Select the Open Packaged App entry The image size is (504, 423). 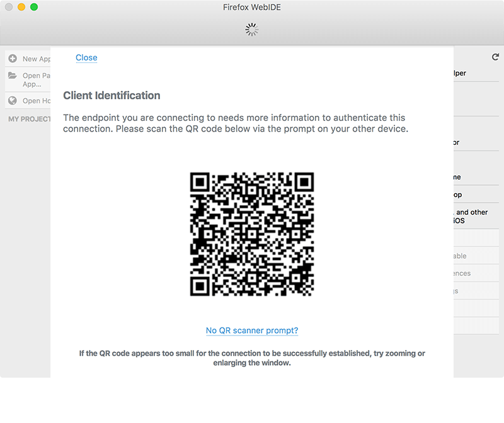(x=28, y=80)
